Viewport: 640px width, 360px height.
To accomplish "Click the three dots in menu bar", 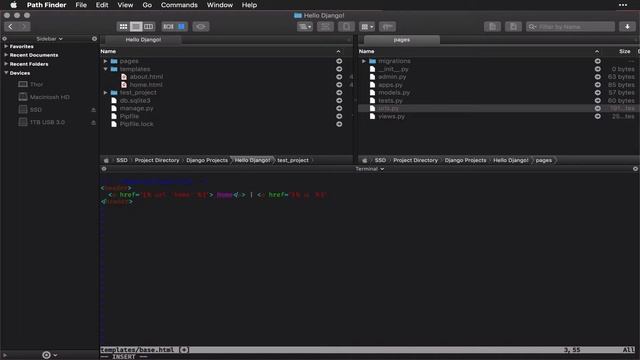I will point(623,5).
